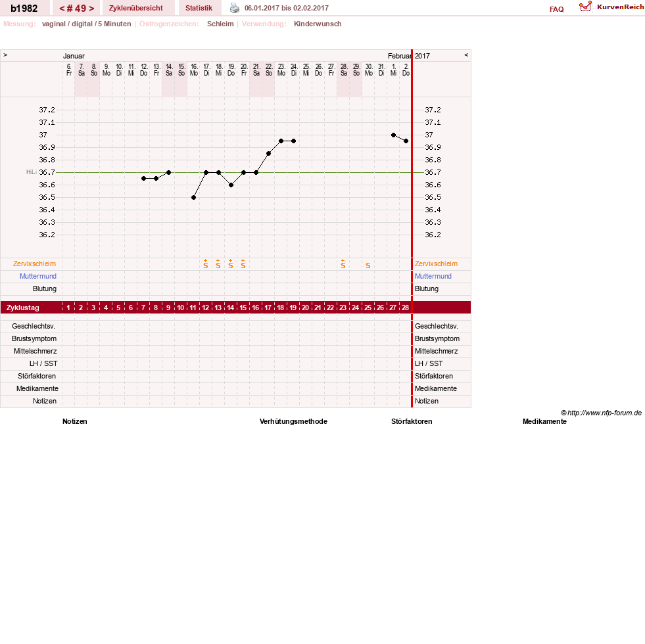Image resolution: width=645 pixels, height=644 pixels.
Task: Click the bold Notizen heading below chart
Action: (75, 421)
